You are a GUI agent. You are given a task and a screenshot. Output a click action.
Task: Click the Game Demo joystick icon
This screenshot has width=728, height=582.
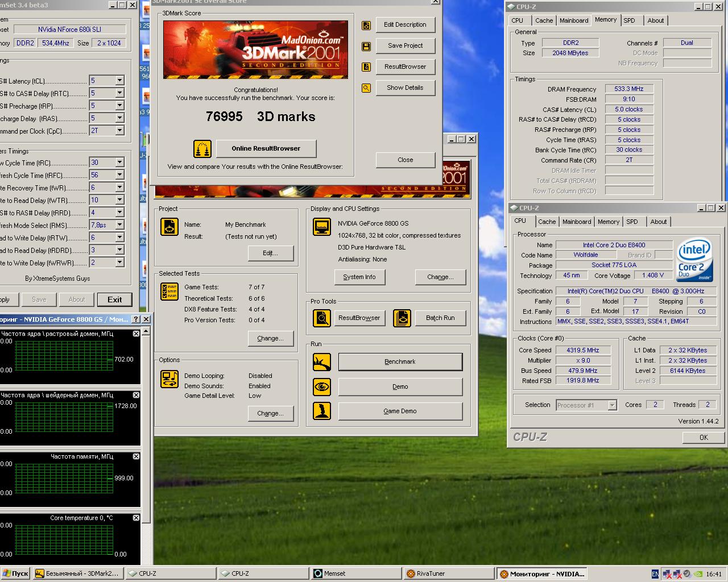click(x=322, y=411)
